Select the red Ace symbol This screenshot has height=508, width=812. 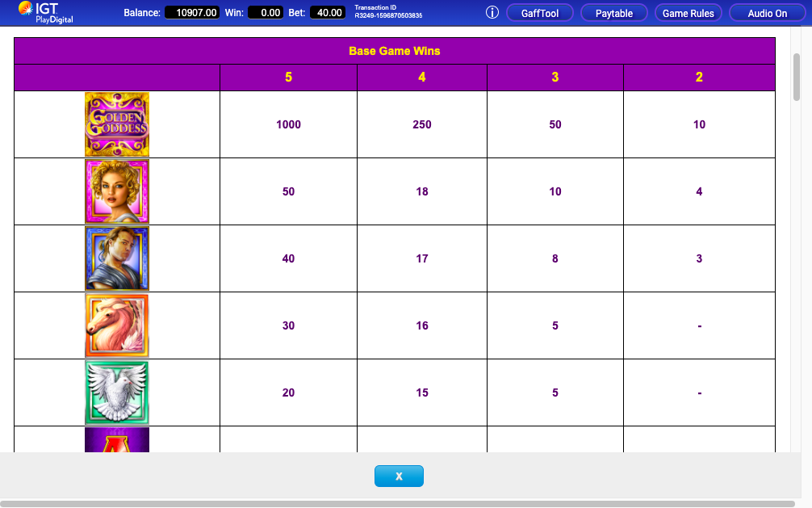point(116,443)
